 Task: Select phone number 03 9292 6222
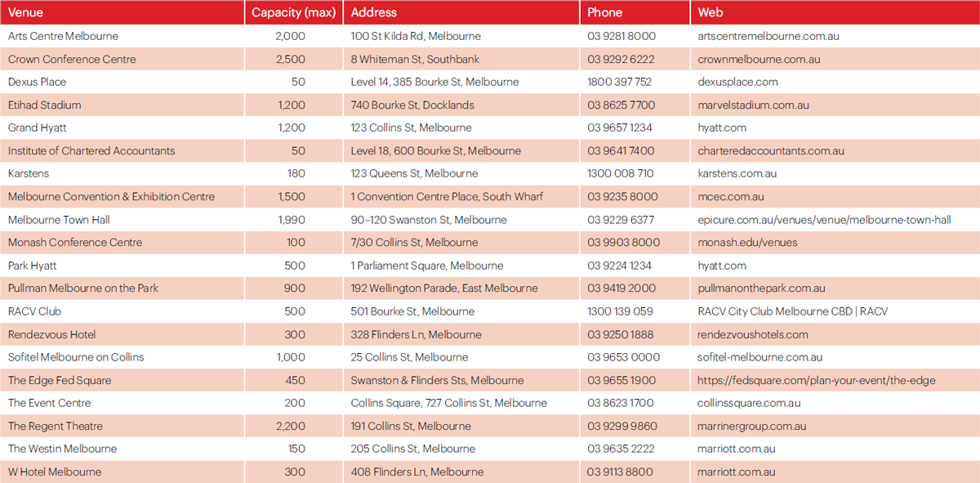point(621,59)
